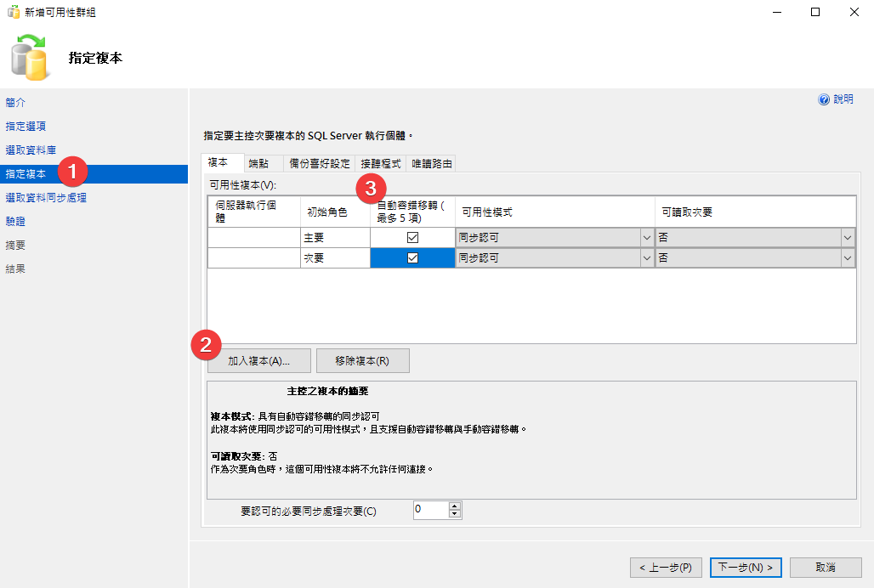This screenshot has height=588, width=874.
Task: Select 選取資料庫 in the wizard sidebar
Action: click(31, 150)
